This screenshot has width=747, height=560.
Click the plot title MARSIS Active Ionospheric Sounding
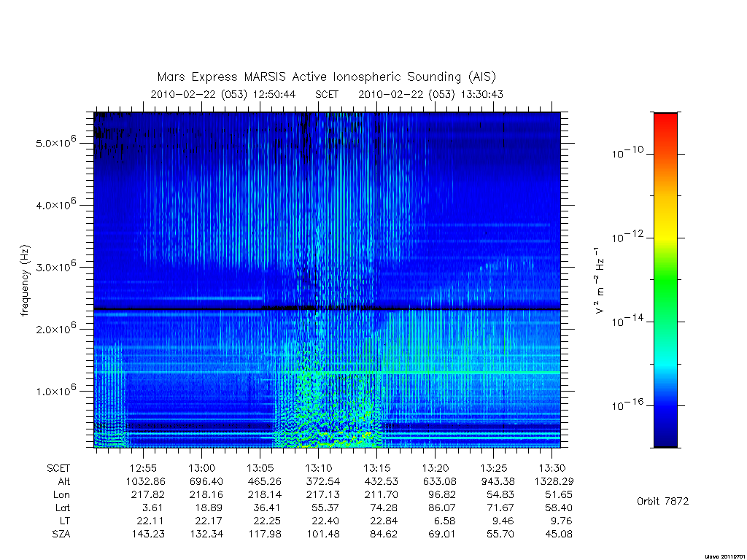326,77
